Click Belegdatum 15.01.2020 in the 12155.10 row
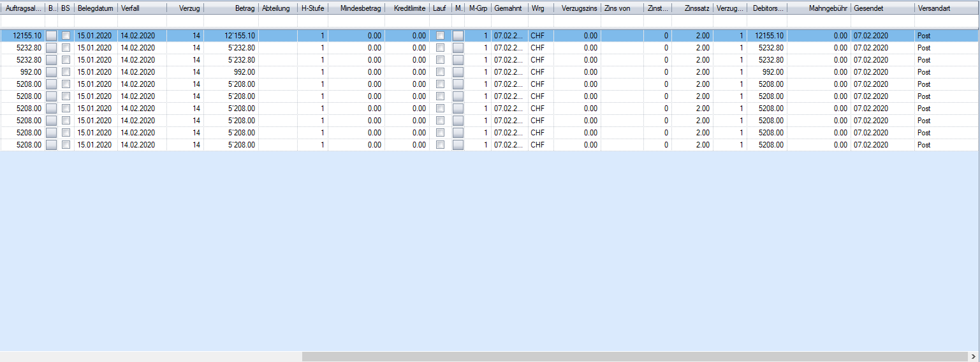Screen dimensions: 980x362 point(96,36)
